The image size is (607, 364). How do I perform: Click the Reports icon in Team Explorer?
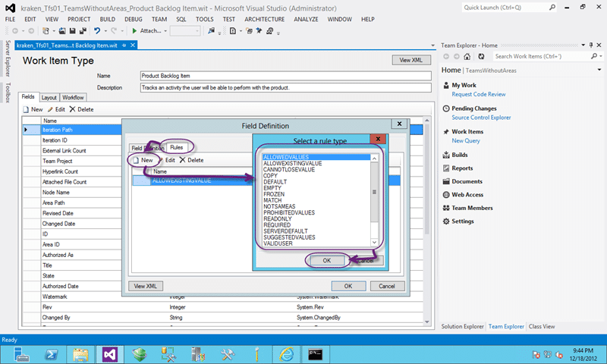446,168
